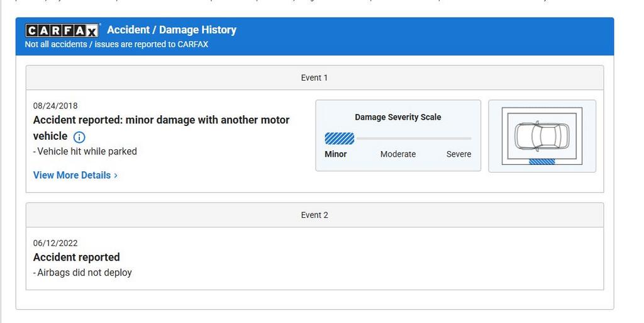The width and height of the screenshot is (644, 323).
Task: Click the date 08/24/2018
Action: 55,106
